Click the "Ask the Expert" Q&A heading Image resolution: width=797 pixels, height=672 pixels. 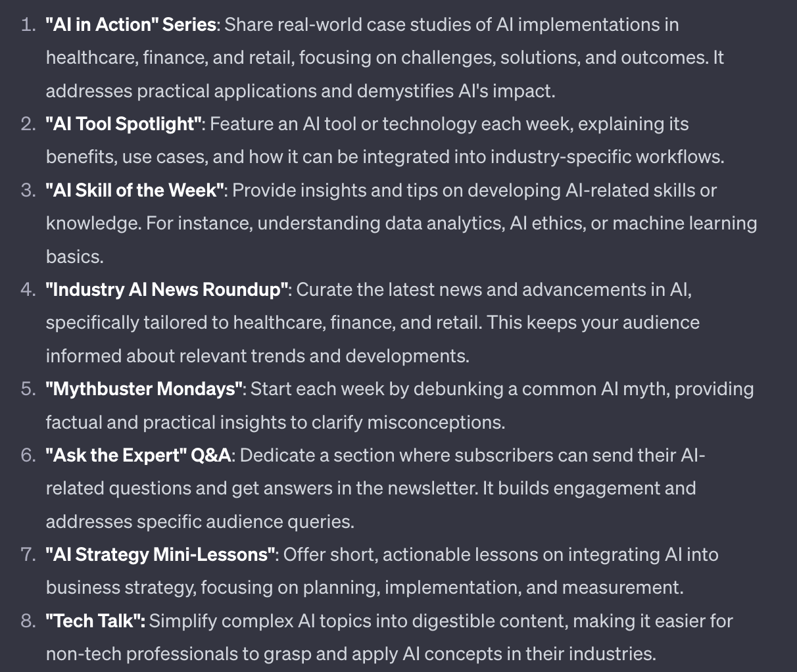(x=138, y=456)
